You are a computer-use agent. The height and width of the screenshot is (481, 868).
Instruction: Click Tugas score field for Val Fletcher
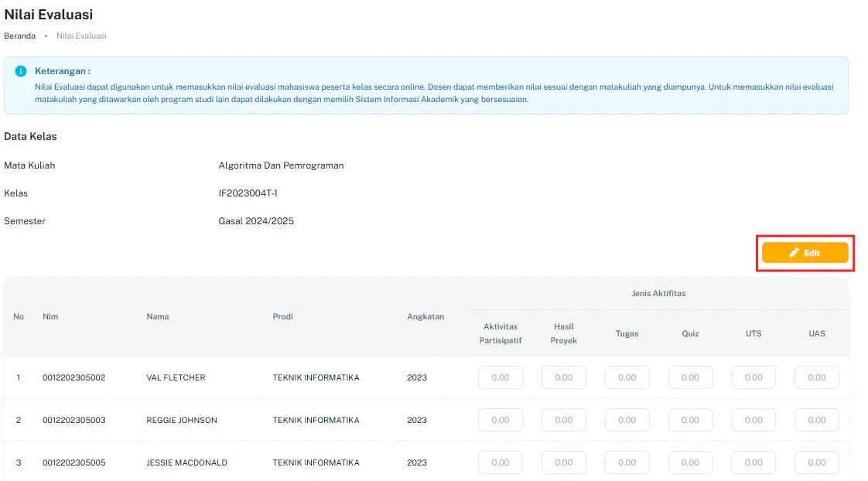(627, 377)
